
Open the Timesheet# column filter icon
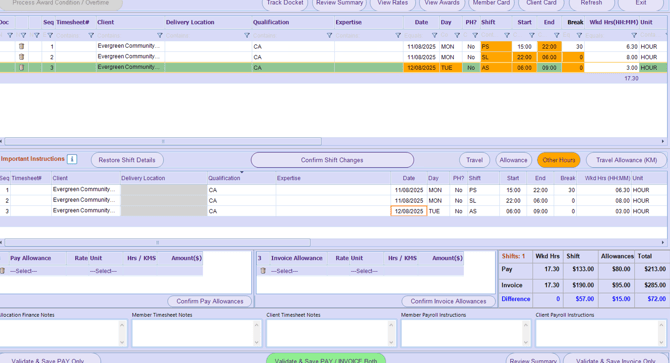pos(91,35)
